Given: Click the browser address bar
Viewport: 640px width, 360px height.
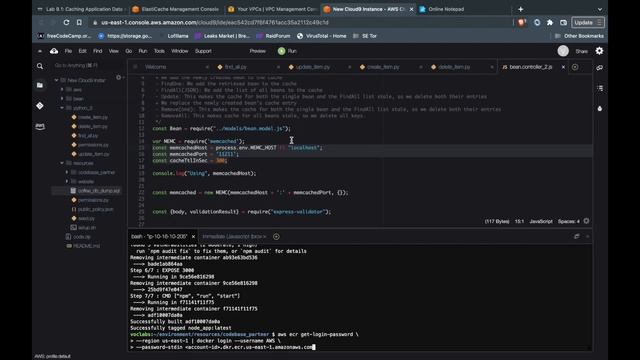Looking at the screenshot, I should (300, 23).
